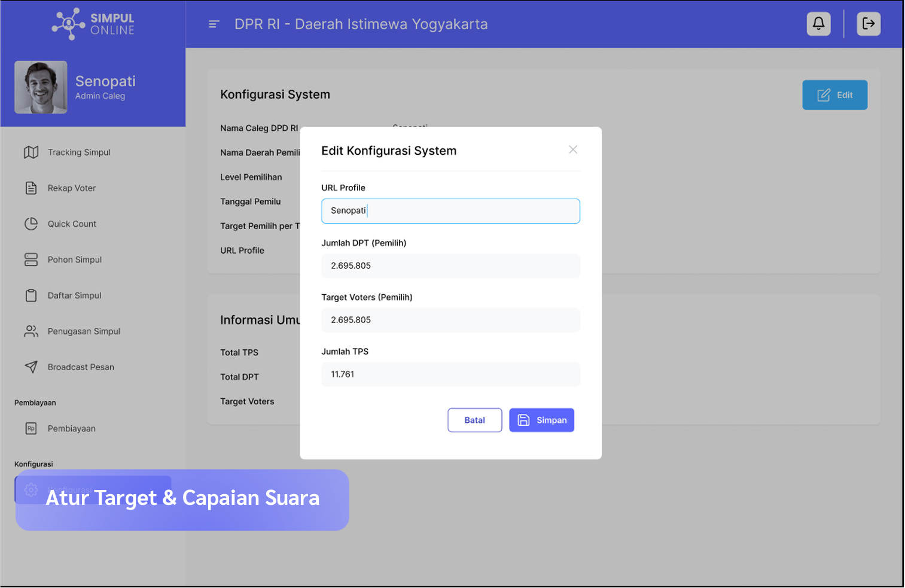
Task: Click the Pembiayaan Rp icon
Action: (x=31, y=429)
